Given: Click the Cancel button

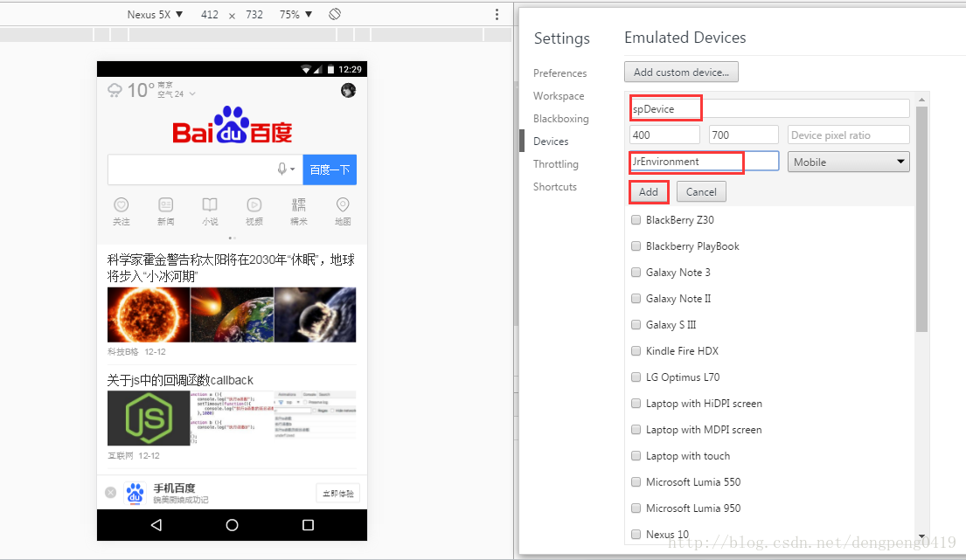Looking at the screenshot, I should pyautogui.click(x=701, y=192).
